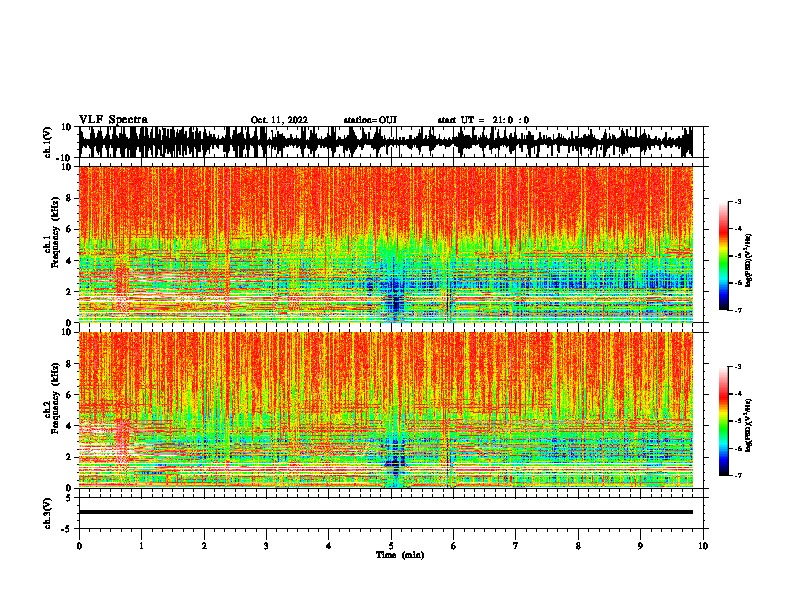Click the ch.2 frequency spectrogram panel

coord(385,410)
